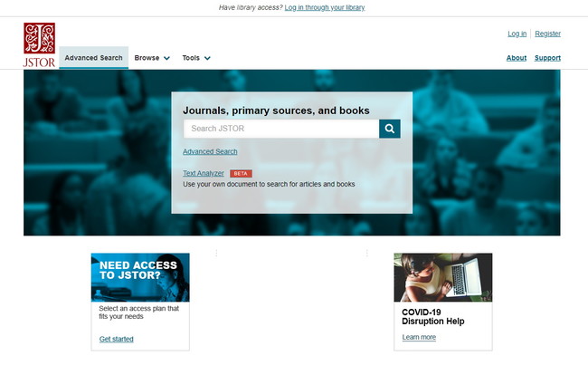588x375 pixels.
Task: Click the COVID-19 Disruption Help heading
Action: click(432, 317)
